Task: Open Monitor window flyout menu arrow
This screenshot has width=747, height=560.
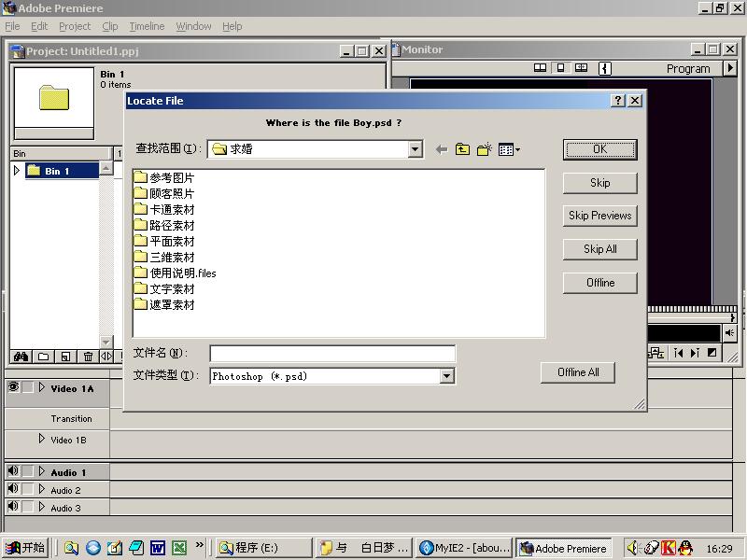Action: (x=730, y=68)
